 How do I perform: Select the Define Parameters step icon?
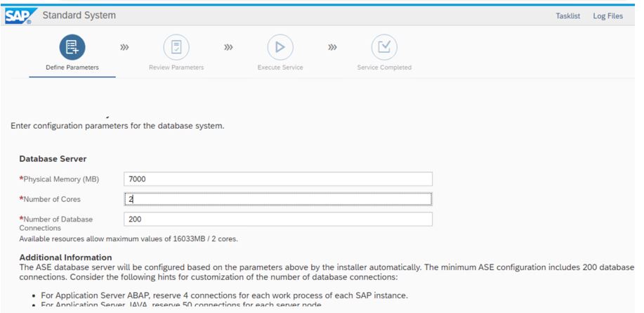[72, 47]
